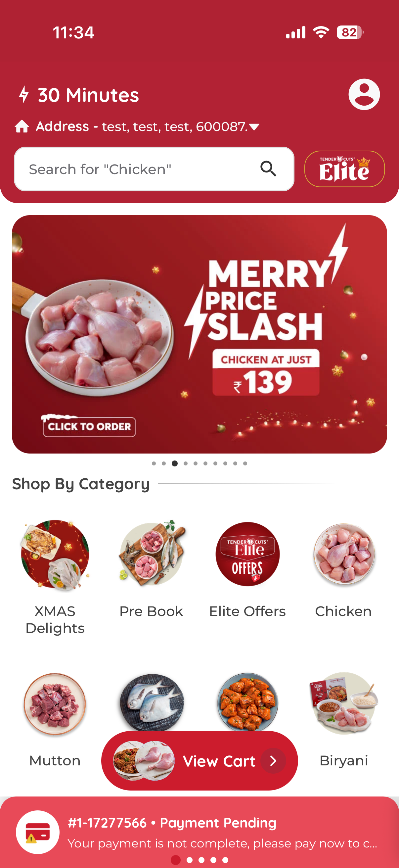Tap the search magnifier icon

[268, 169]
